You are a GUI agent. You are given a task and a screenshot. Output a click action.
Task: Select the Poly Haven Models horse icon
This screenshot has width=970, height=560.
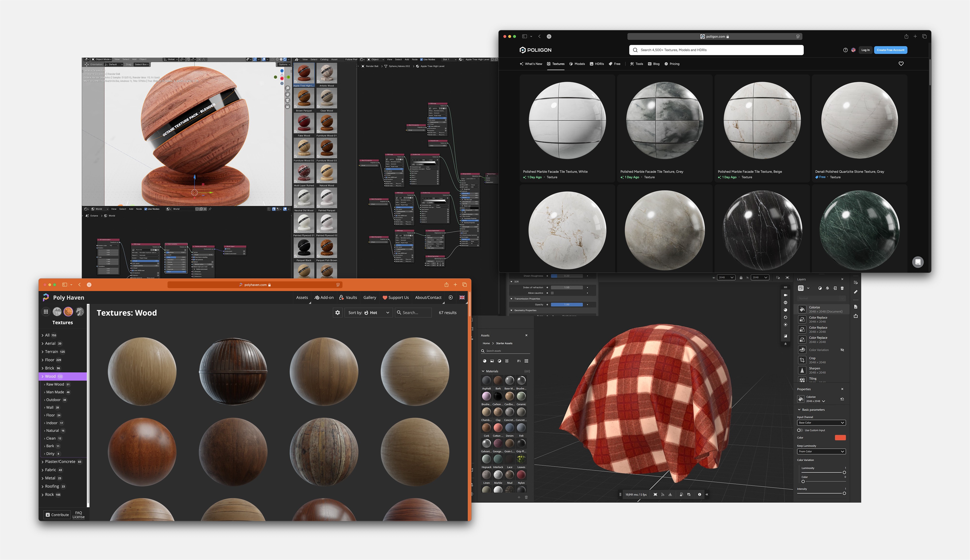click(x=80, y=312)
